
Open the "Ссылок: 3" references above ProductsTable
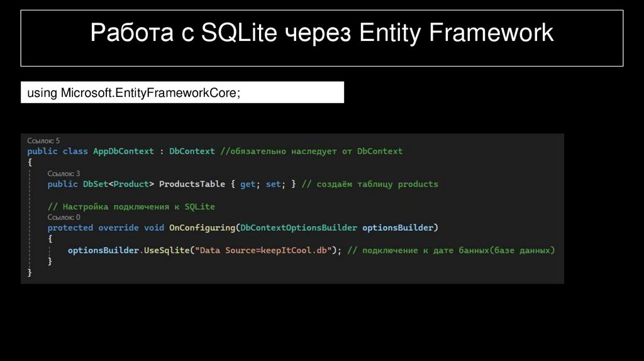click(x=64, y=173)
